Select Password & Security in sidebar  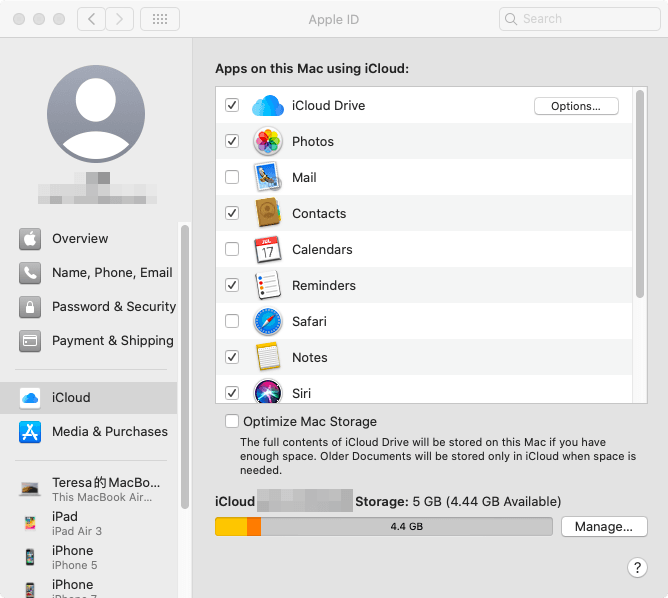pyautogui.click(x=113, y=307)
